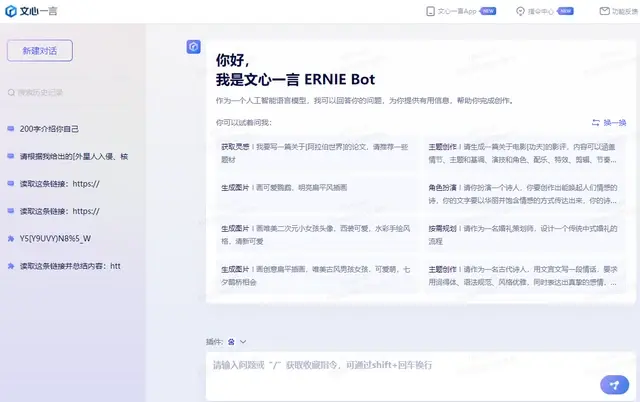Click the heading 我是文心一言 ERNIE Bot
The height and width of the screenshot is (402, 640).
pos(295,79)
